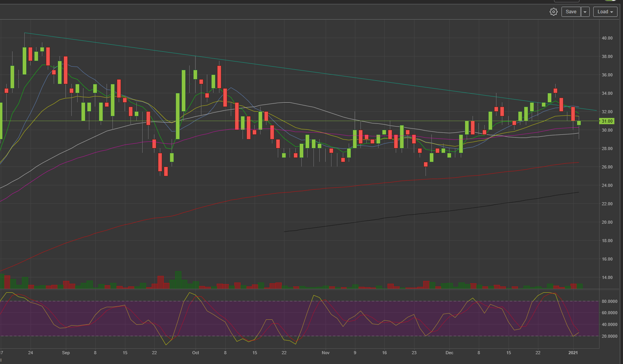Click the 28.00 price axis label
This screenshot has width=623, height=364.
click(607, 148)
